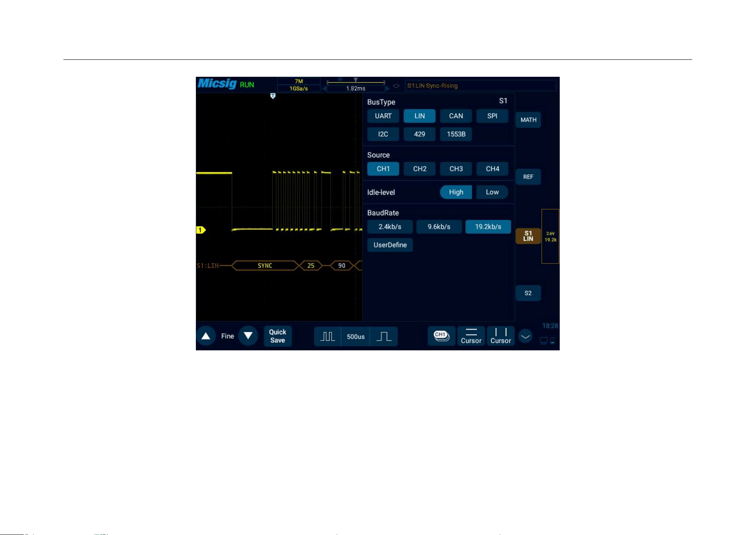
Task: Click the 500us timebase value
Action: (x=356, y=337)
